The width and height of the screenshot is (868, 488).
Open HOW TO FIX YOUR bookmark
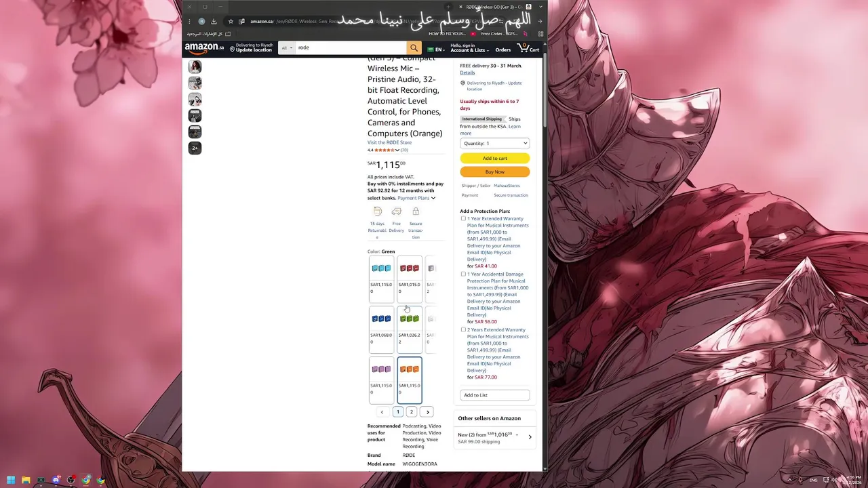(447, 34)
